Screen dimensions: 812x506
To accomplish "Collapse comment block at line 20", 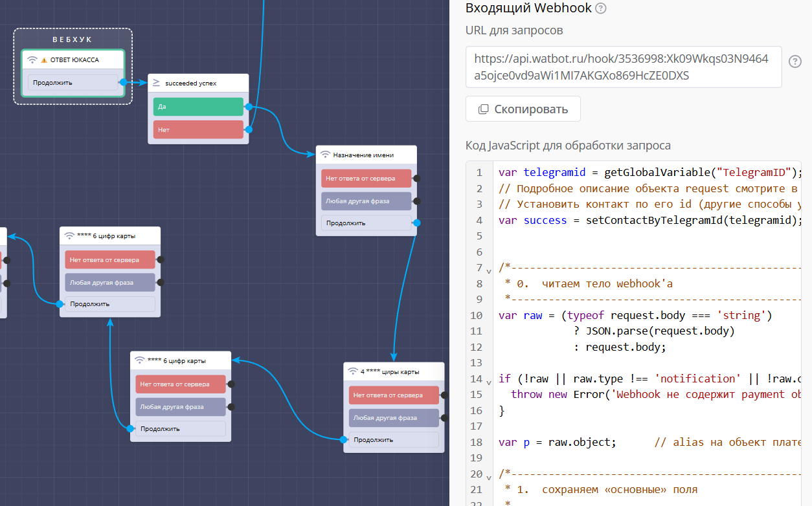I will 489,476.
